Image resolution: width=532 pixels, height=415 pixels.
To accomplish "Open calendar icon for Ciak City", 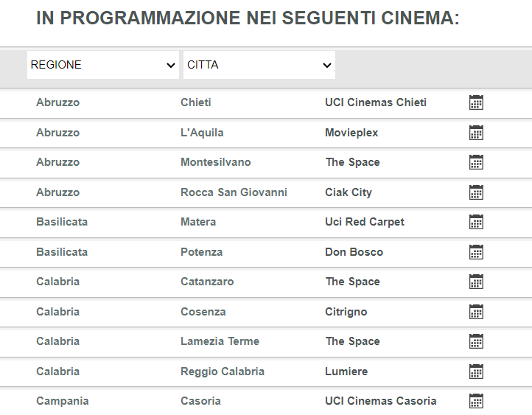I will pos(476,192).
